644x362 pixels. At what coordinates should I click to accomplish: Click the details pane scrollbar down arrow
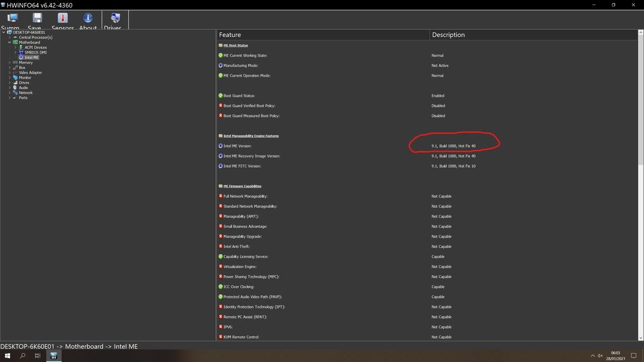point(640,338)
